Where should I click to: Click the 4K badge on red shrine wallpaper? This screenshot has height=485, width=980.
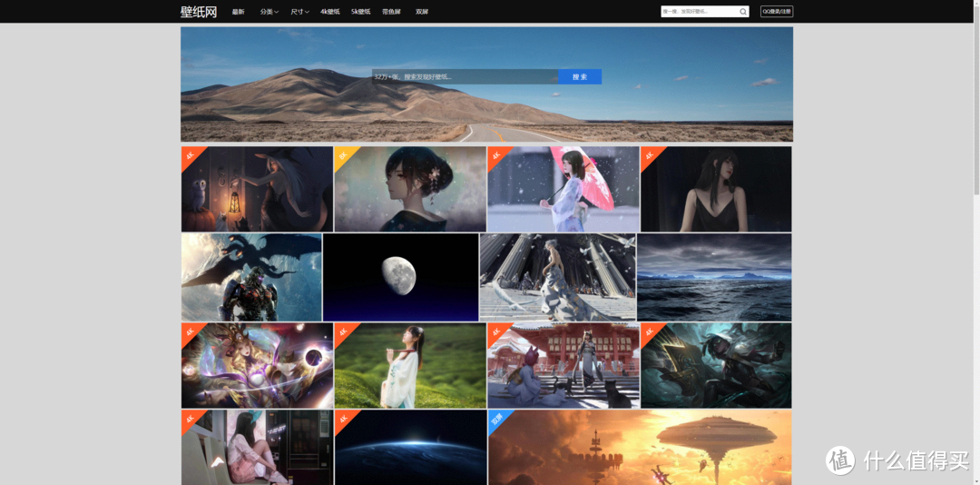496,331
